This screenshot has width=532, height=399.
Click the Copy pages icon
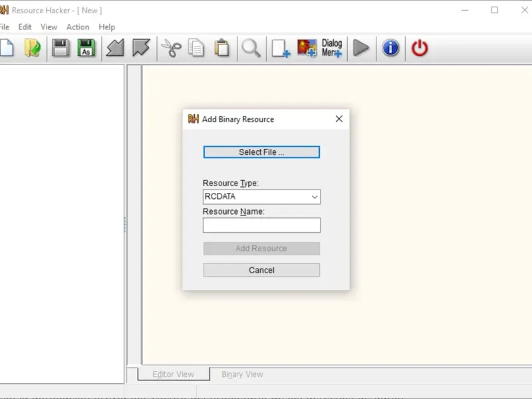196,48
